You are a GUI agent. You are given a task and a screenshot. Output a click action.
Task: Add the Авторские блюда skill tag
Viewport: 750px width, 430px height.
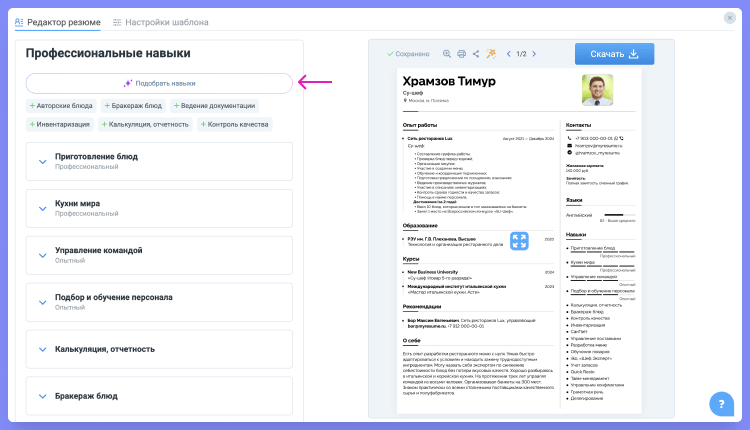point(64,105)
